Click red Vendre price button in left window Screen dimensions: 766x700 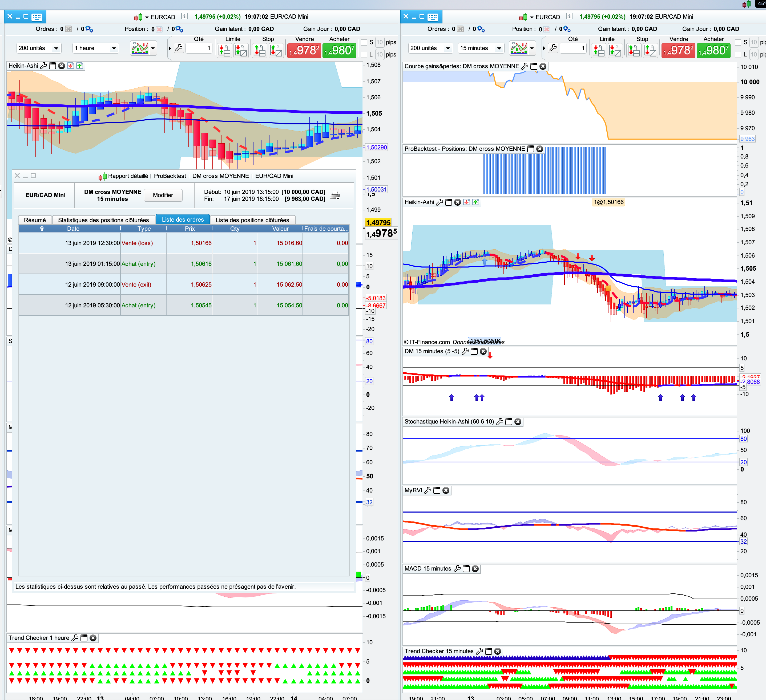pos(304,50)
